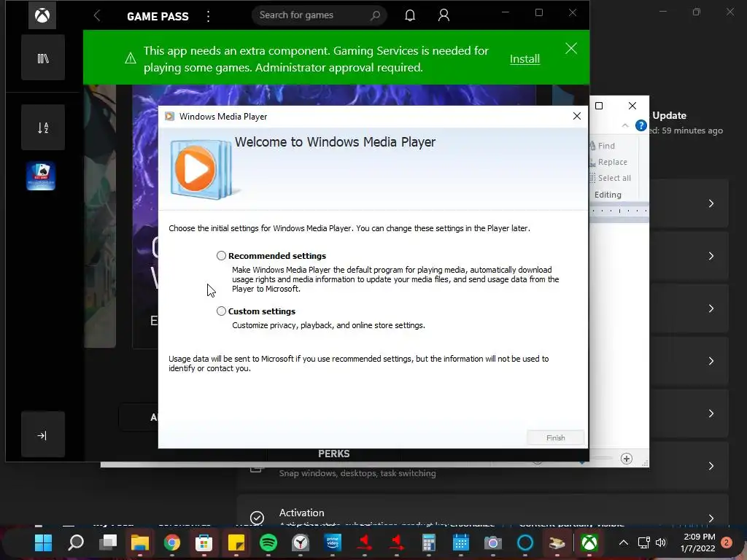Image resolution: width=747 pixels, height=560 pixels.
Task: Click the WordPad zoom in plus button
Action: (x=627, y=459)
